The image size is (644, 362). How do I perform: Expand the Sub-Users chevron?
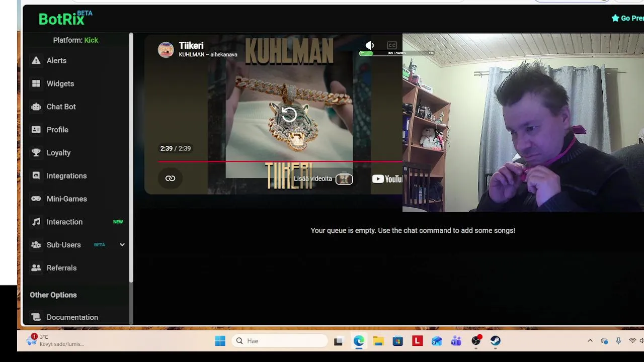(x=122, y=245)
